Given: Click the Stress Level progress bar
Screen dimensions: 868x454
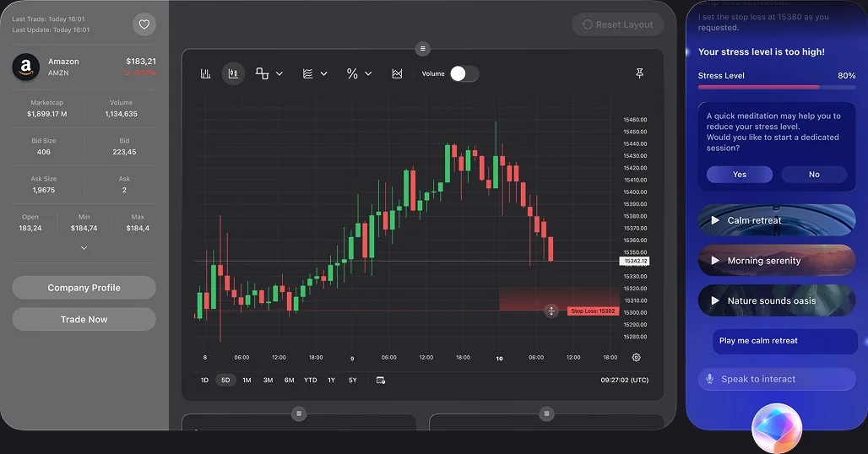Looking at the screenshot, I should point(777,87).
